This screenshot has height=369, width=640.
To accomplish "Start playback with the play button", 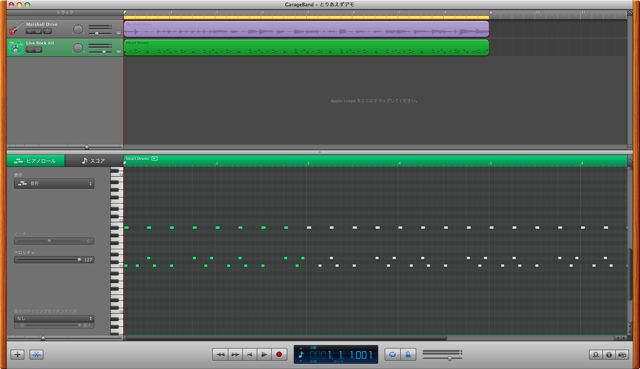I will 264,354.
